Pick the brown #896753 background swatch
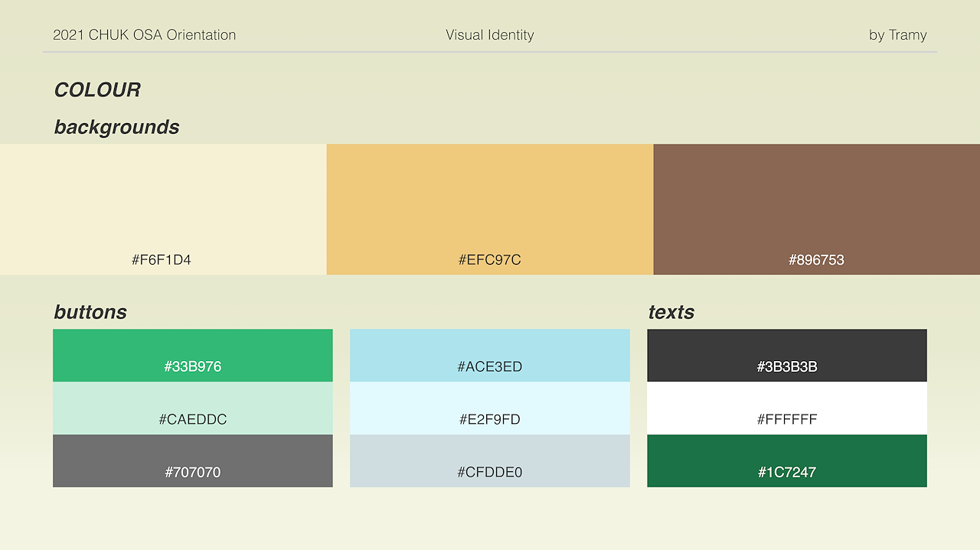The width and height of the screenshot is (980, 550). tap(816, 208)
